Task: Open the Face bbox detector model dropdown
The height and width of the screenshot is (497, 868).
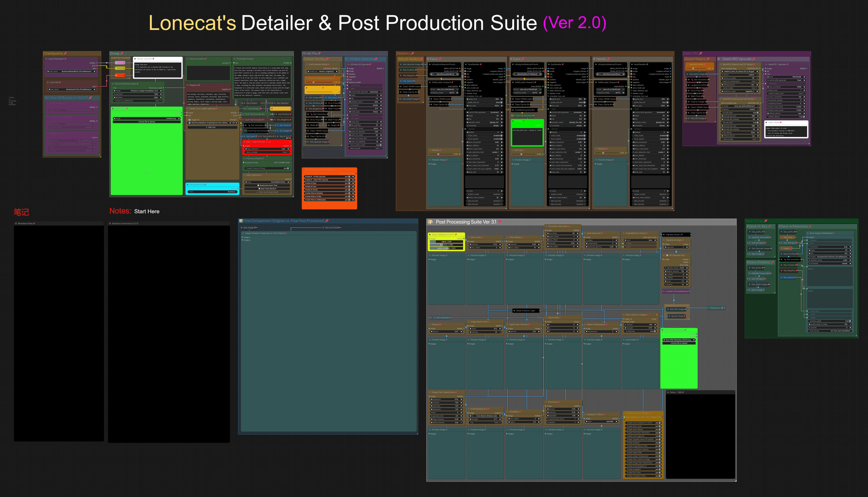Action: [x=444, y=74]
